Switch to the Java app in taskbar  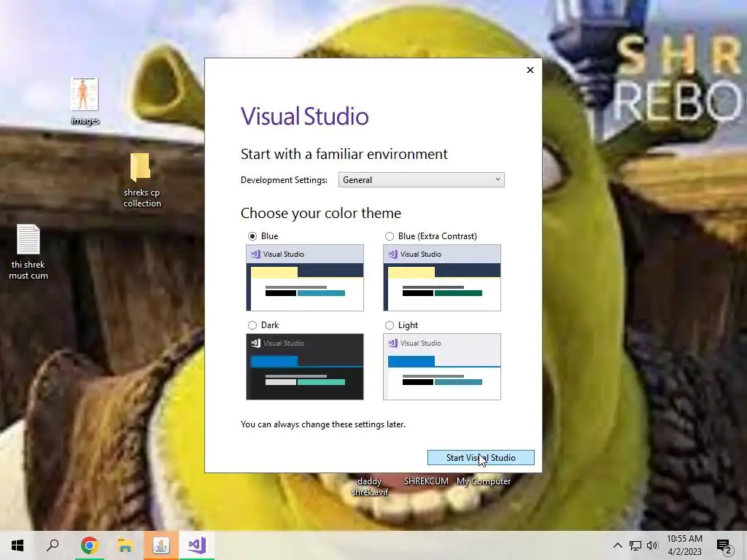pos(161,545)
